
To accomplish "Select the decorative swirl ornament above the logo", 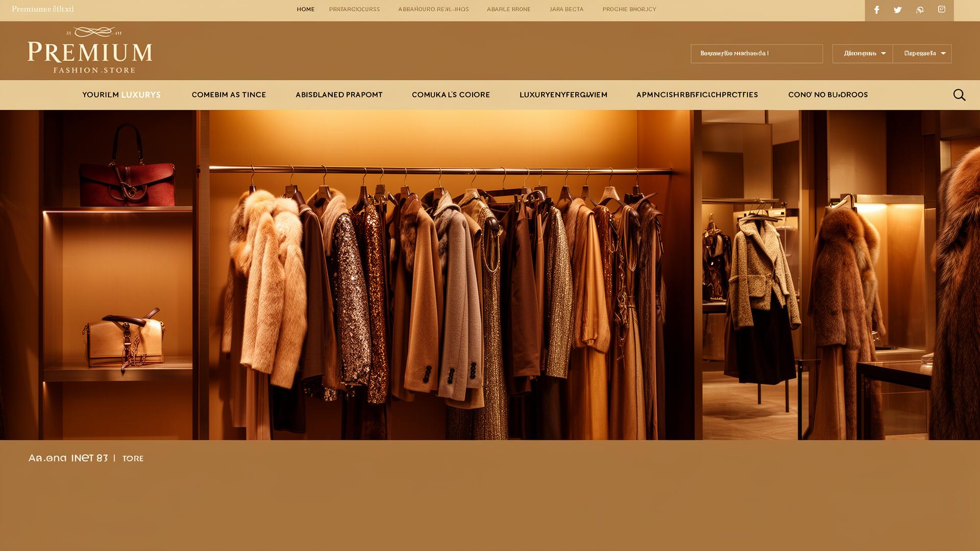I will 93,32.
